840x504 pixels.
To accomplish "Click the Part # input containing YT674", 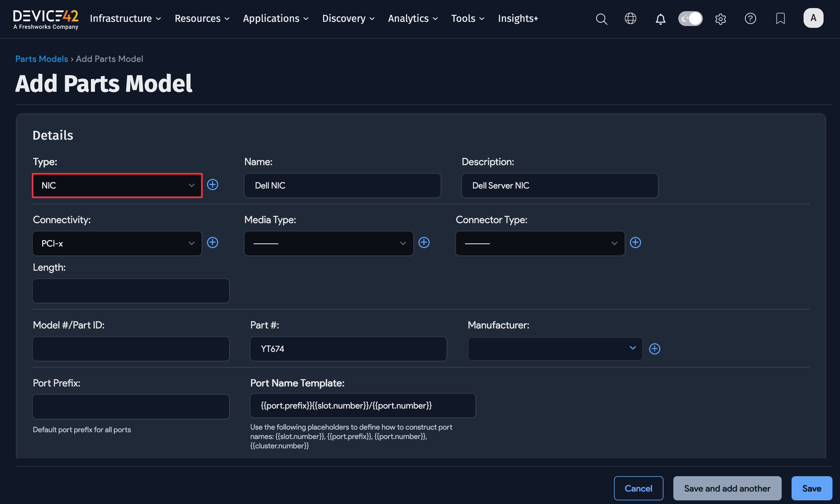I will (x=348, y=348).
